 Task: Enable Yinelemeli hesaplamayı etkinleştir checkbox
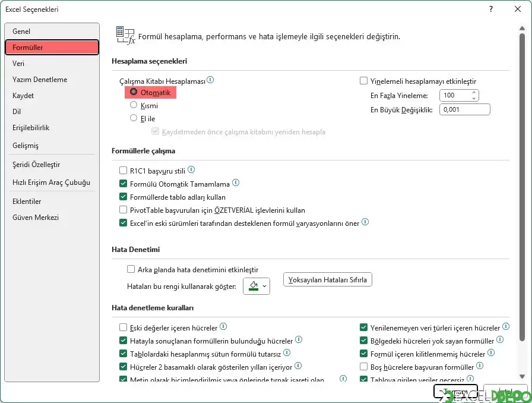(364, 81)
